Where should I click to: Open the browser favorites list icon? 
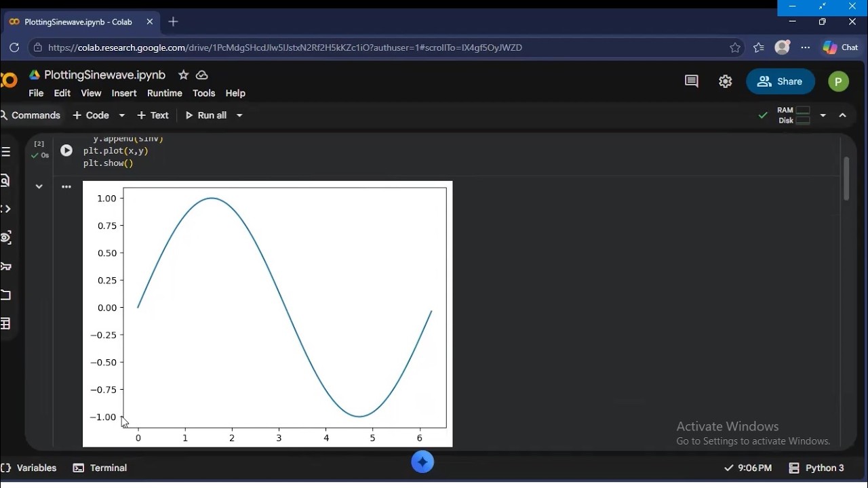pos(759,47)
